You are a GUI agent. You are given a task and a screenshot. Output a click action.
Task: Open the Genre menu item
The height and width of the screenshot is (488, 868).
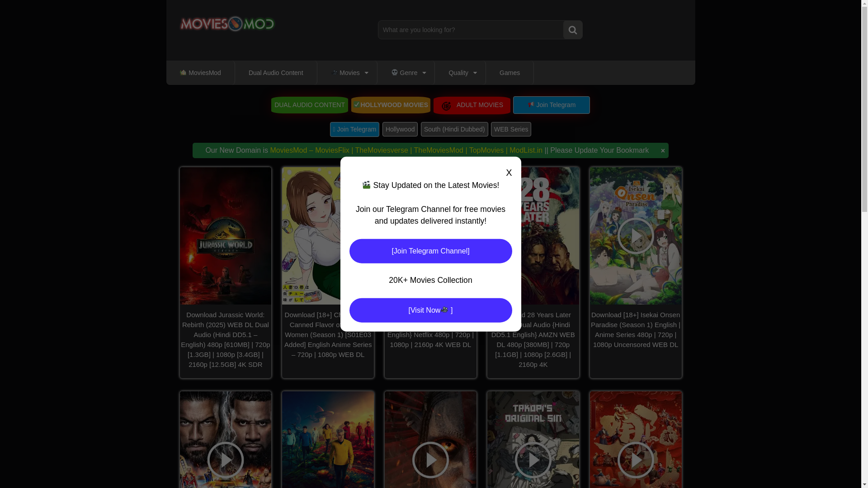pyautogui.click(x=404, y=73)
